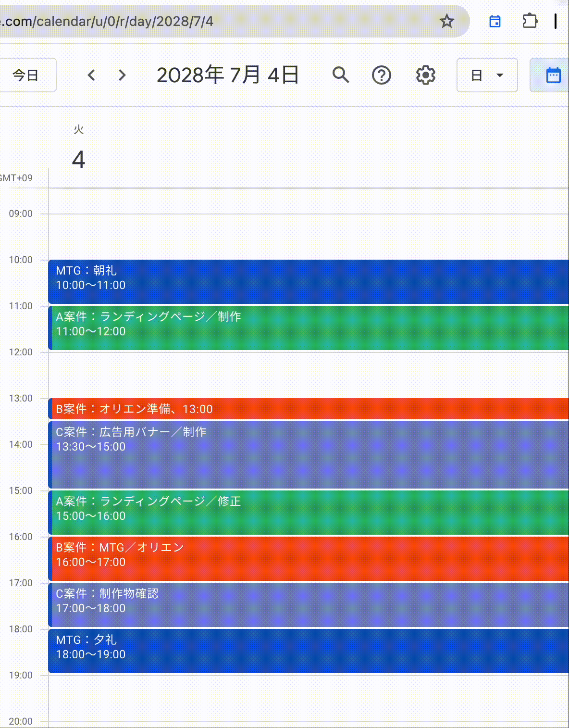This screenshot has height=728, width=569.
Task: Open C案件：制作物確認 event
Action: coord(309,605)
